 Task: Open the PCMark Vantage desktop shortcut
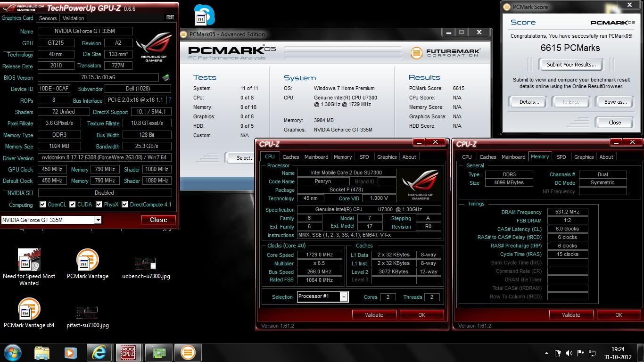(x=88, y=264)
